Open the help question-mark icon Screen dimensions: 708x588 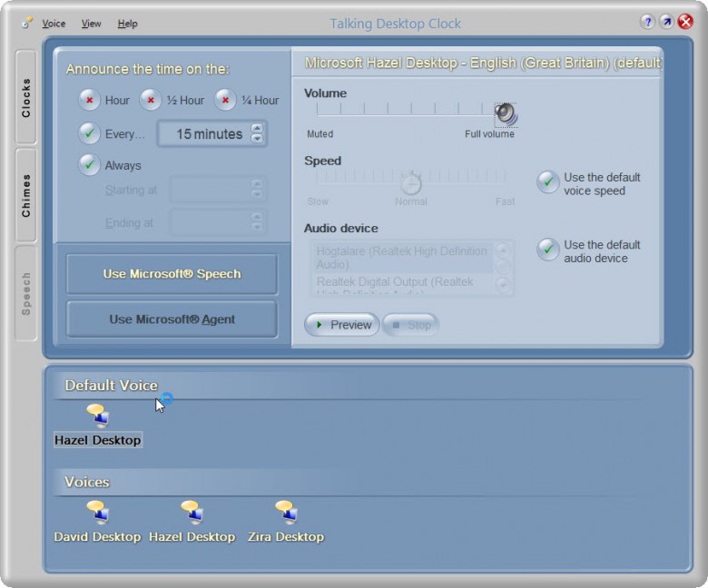[x=647, y=22]
